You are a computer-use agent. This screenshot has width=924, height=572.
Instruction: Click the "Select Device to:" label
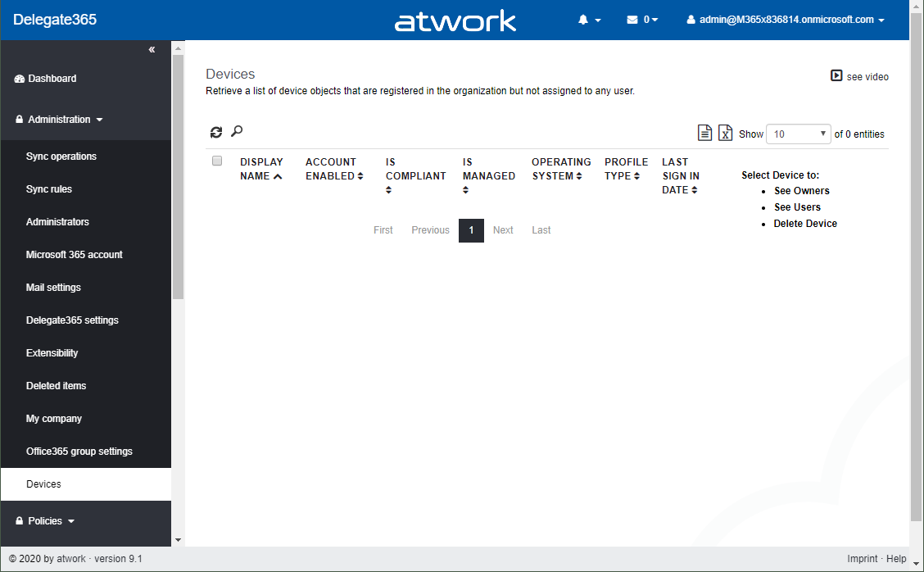pyautogui.click(x=780, y=175)
